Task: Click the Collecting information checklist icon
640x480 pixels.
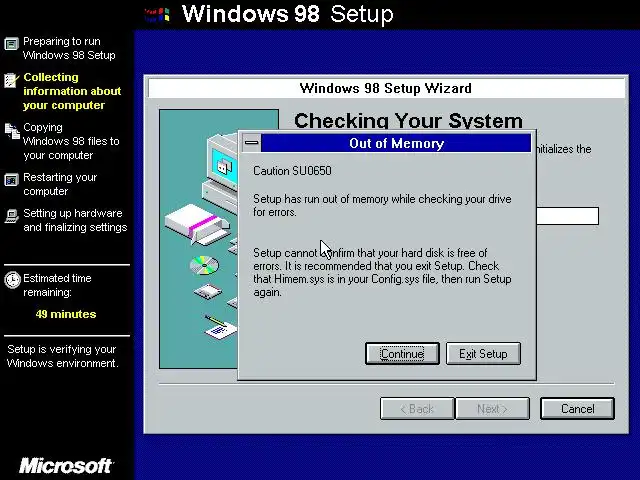Action: tap(11, 80)
